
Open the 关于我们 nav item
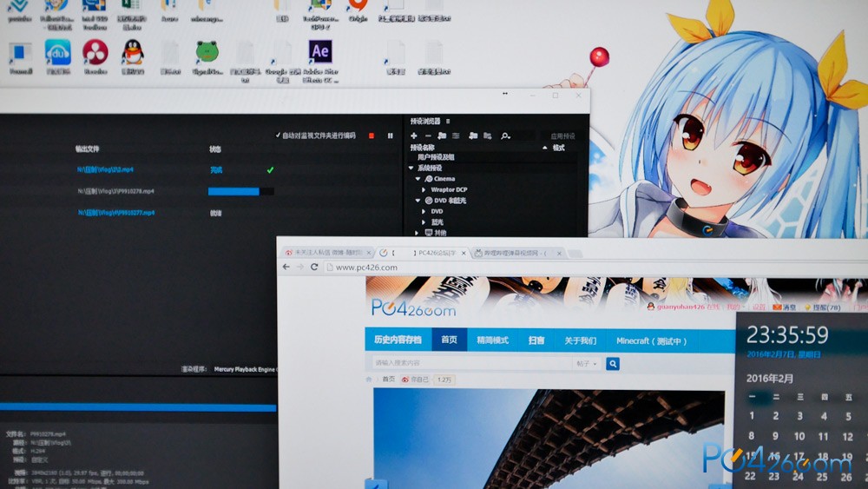point(580,340)
